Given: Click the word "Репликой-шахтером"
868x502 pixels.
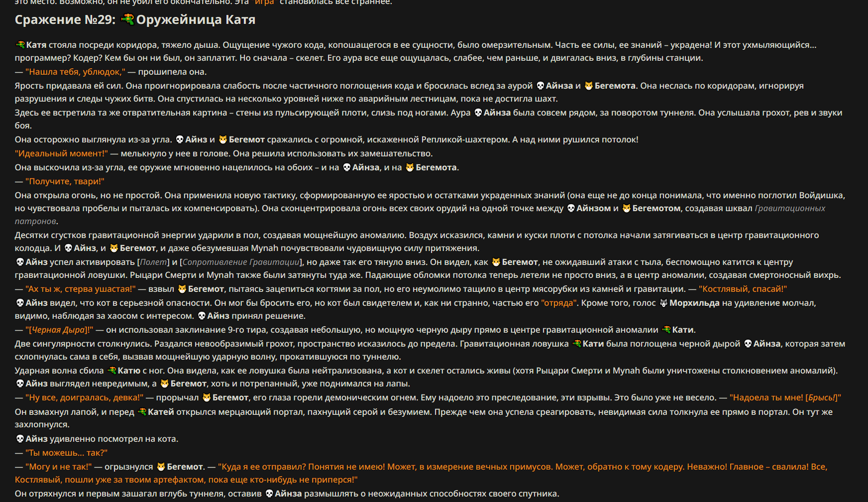Looking at the screenshot, I should pyautogui.click(x=464, y=139).
